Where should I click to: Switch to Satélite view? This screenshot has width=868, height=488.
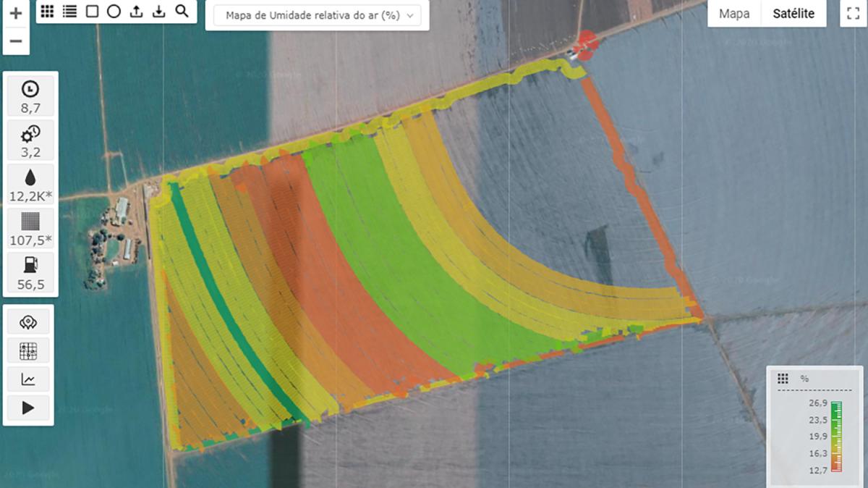793,14
